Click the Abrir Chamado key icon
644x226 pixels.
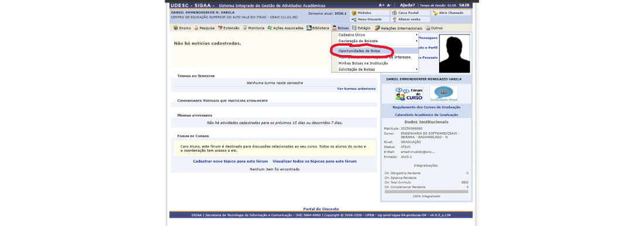(x=436, y=13)
